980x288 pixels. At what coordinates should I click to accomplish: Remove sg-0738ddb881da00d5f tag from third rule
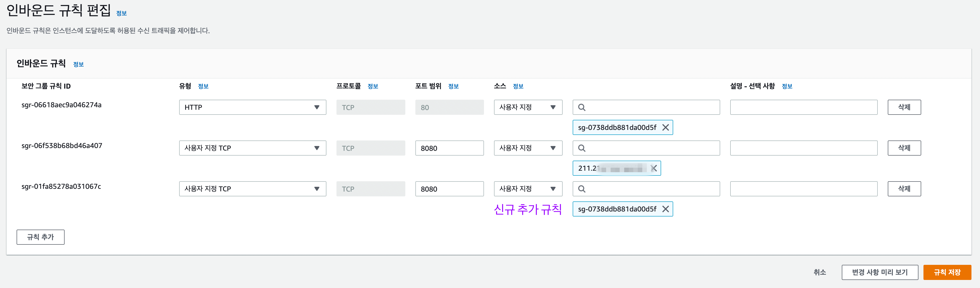[x=665, y=209]
